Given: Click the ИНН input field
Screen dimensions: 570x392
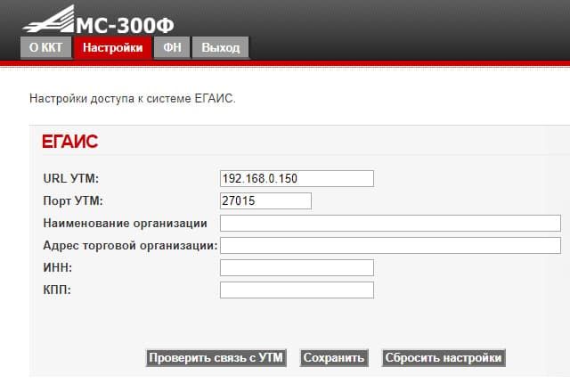Looking at the screenshot, I should click(297, 267).
